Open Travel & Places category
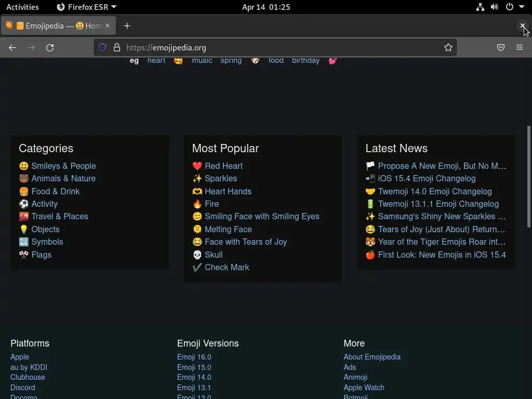532x399 pixels. coord(60,217)
